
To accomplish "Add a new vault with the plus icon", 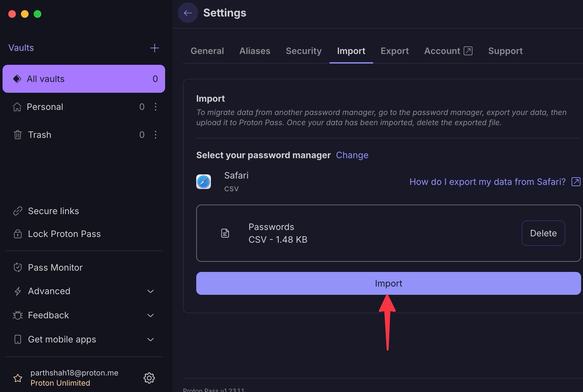I will pos(154,48).
